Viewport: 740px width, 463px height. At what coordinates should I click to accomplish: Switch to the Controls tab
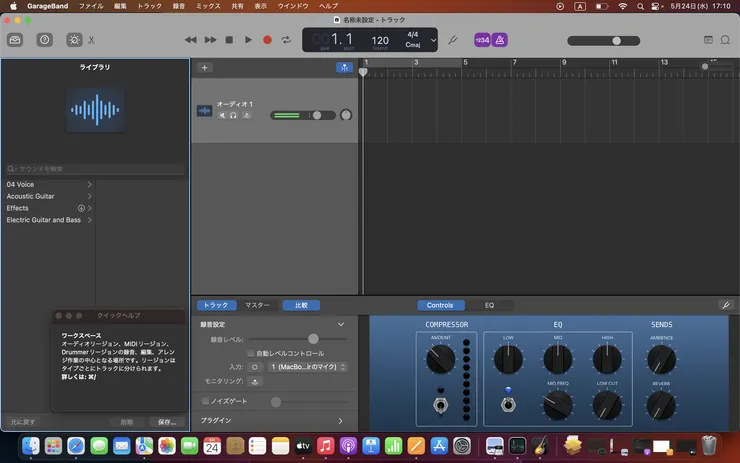[x=440, y=305]
